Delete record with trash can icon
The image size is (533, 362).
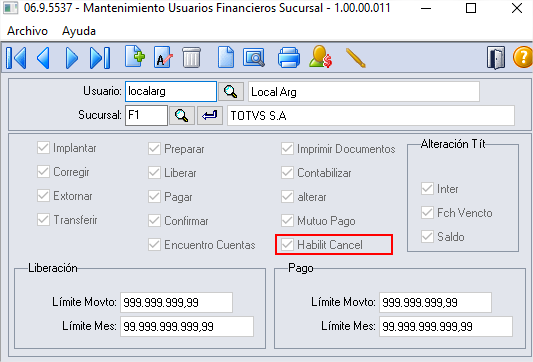(191, 57)
